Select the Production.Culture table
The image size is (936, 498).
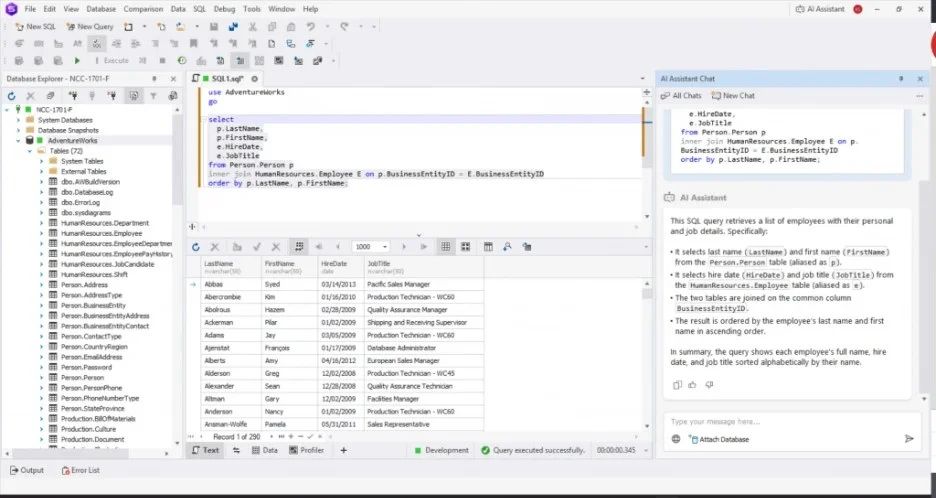[x=88, y=429]
